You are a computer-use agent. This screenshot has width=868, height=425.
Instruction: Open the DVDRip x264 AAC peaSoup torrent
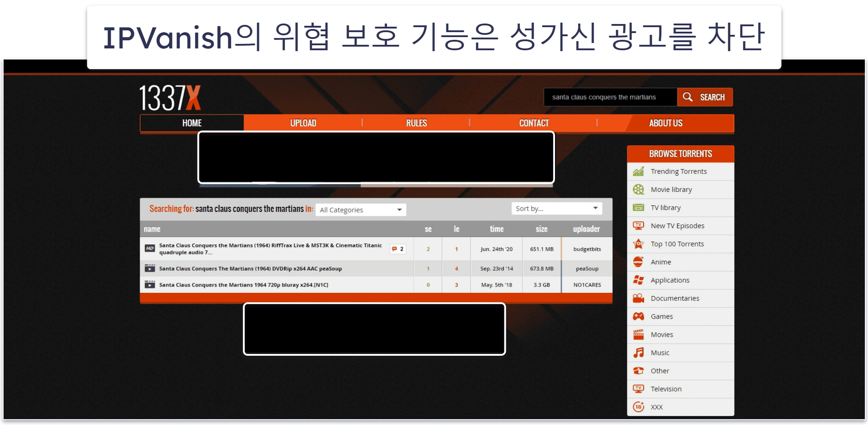[251, 268]
